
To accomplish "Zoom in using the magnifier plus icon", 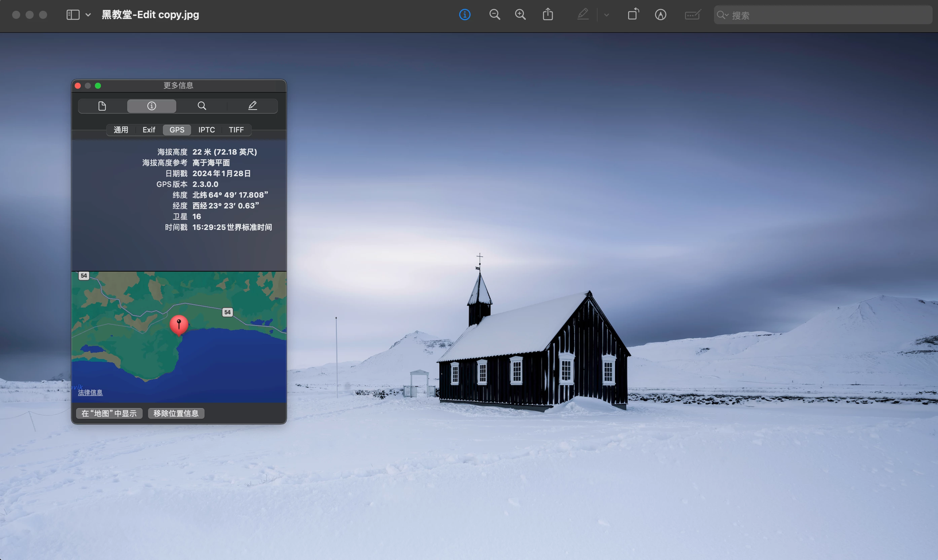I will (x=520, y=15).
